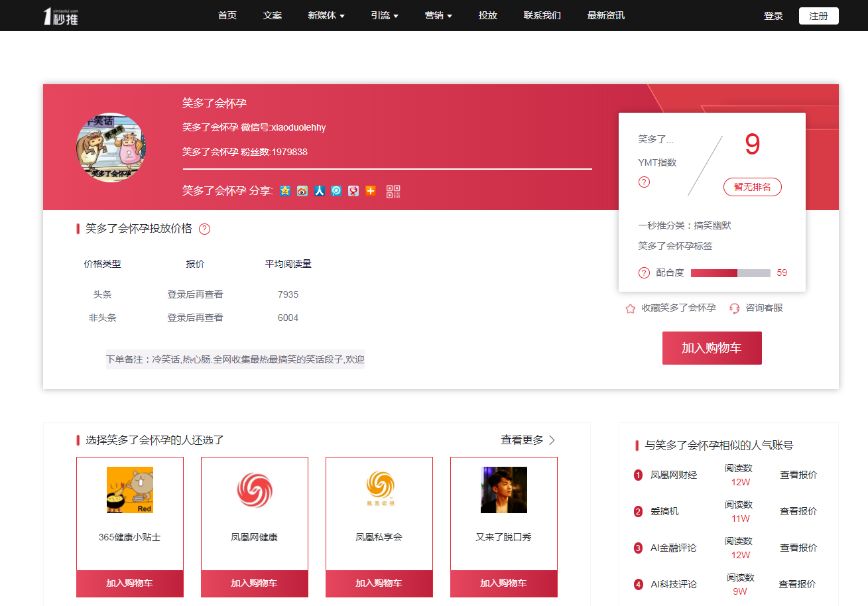The height and width of the screenshot is (606, 868).
Task: Share to Renren icon
Action: [320, 191]
